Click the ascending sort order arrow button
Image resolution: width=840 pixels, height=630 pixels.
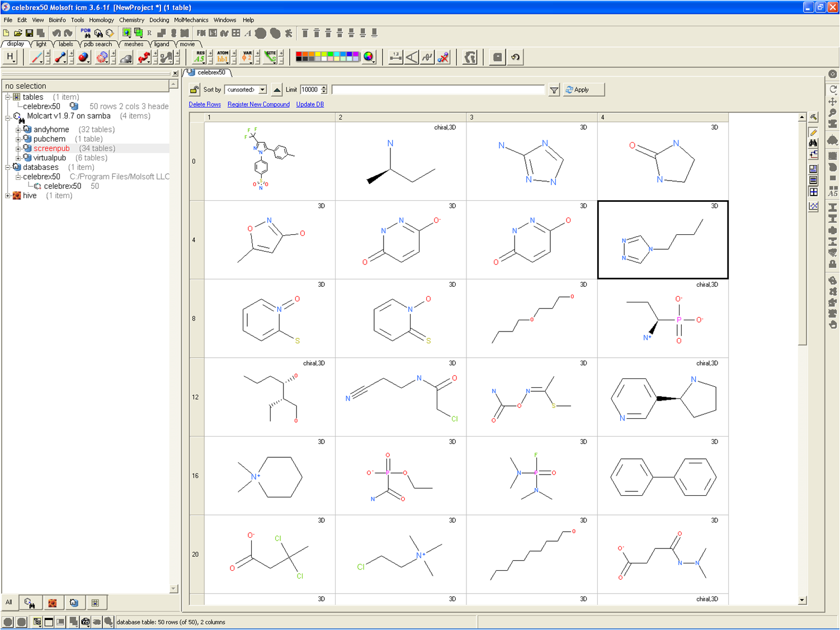pyautogui.click(x=277, y=89)
